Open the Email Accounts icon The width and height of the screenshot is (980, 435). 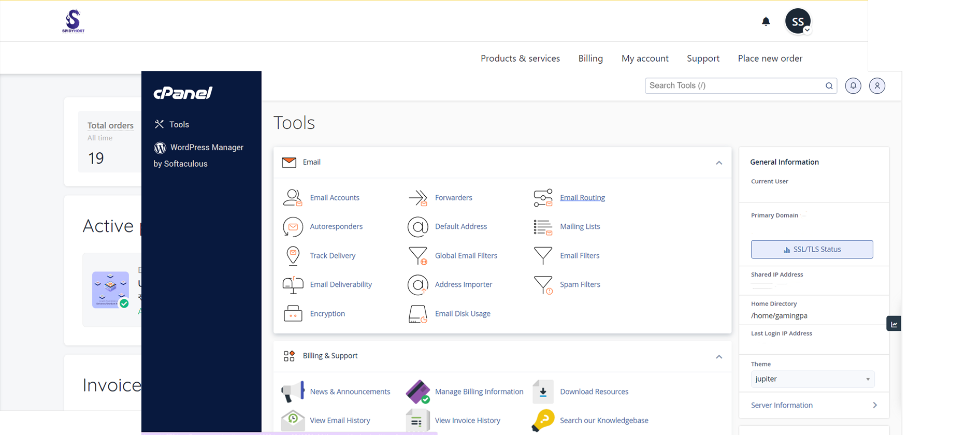[x=293, y=198]
